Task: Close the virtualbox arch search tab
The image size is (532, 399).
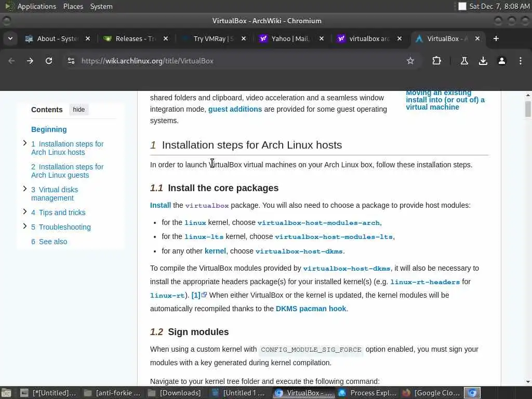Action: (x=400, y=38)
